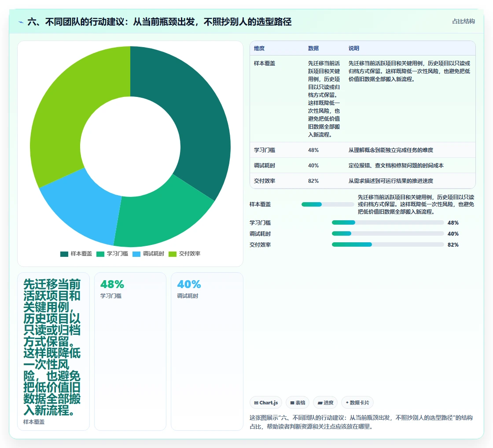493x448 pixels.
Task: Click the chart caption paragraph at bottom
Action: 361,422
